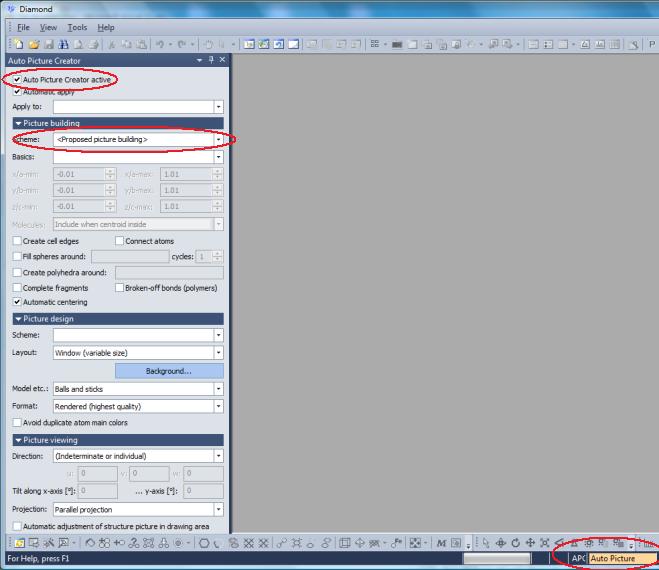
Task: Click the APC button in status bar
Action: (577, 558)
